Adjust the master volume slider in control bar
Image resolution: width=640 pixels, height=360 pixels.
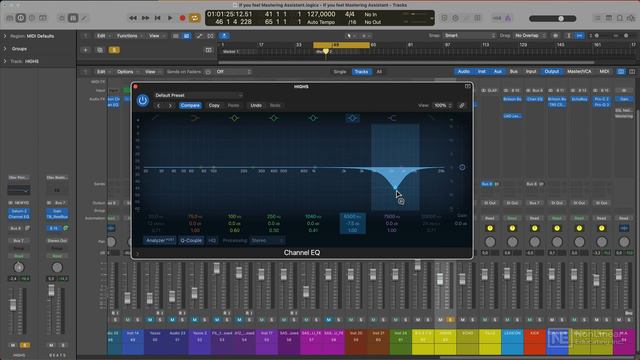(x=553, y=18)
